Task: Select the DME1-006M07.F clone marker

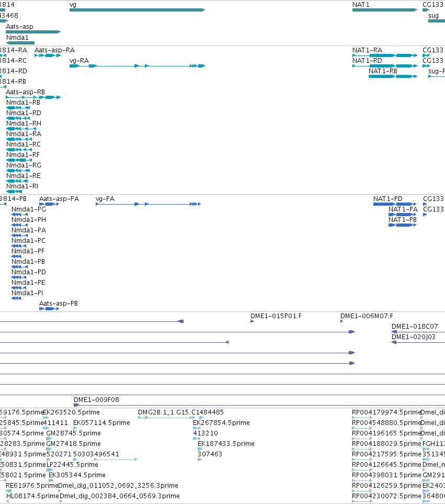Action: pyautogui.click(x=341, y=321)
